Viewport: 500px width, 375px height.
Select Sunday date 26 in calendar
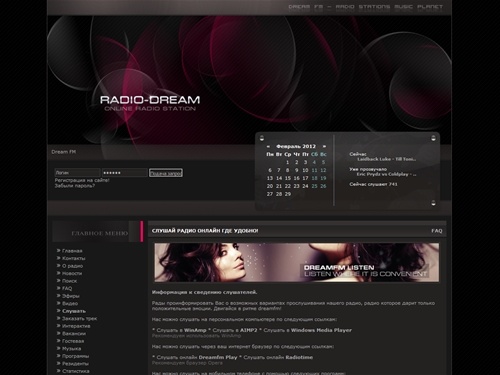[323, 186]
